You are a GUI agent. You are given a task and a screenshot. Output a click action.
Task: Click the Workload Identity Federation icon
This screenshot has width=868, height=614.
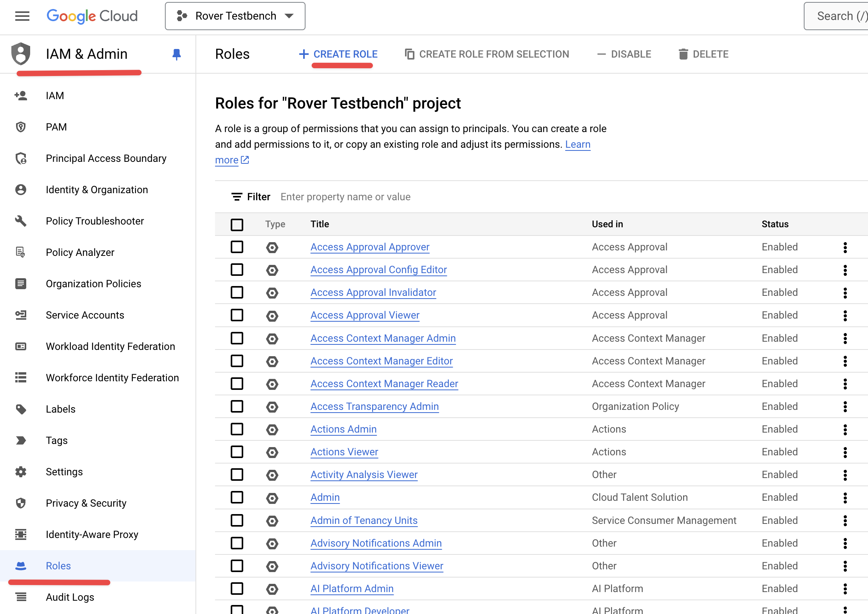[x=21, y=346]
